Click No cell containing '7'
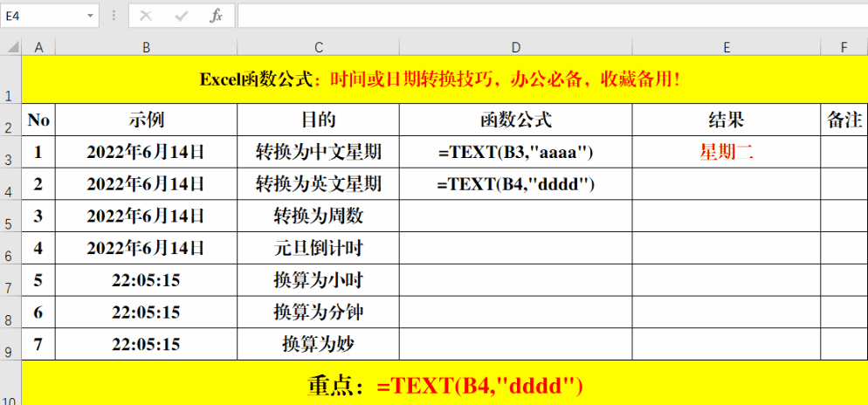 pyautogui.click(x=38, y=344)
